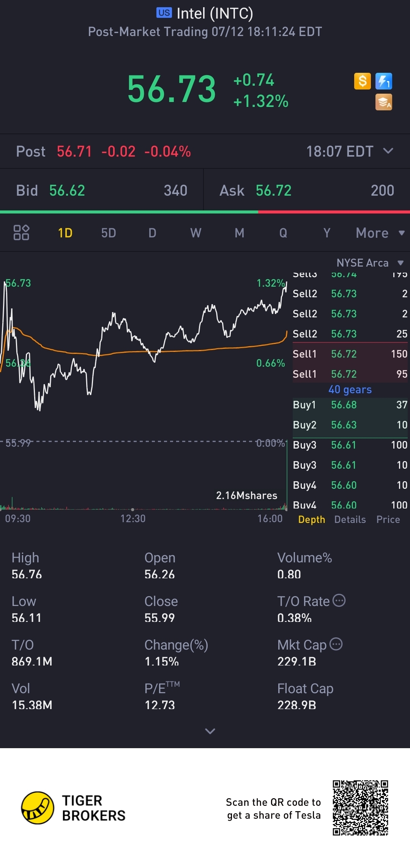Tap the 40 gears depth link
410x868 pixels.
point(350,389)
